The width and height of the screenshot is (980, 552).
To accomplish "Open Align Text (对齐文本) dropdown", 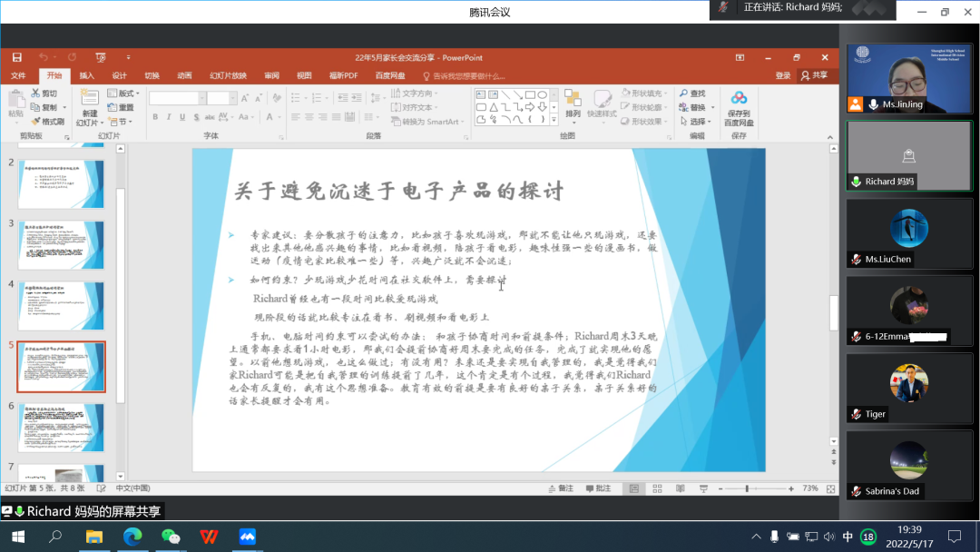I will pyautogui.click(x=415, y=107).
